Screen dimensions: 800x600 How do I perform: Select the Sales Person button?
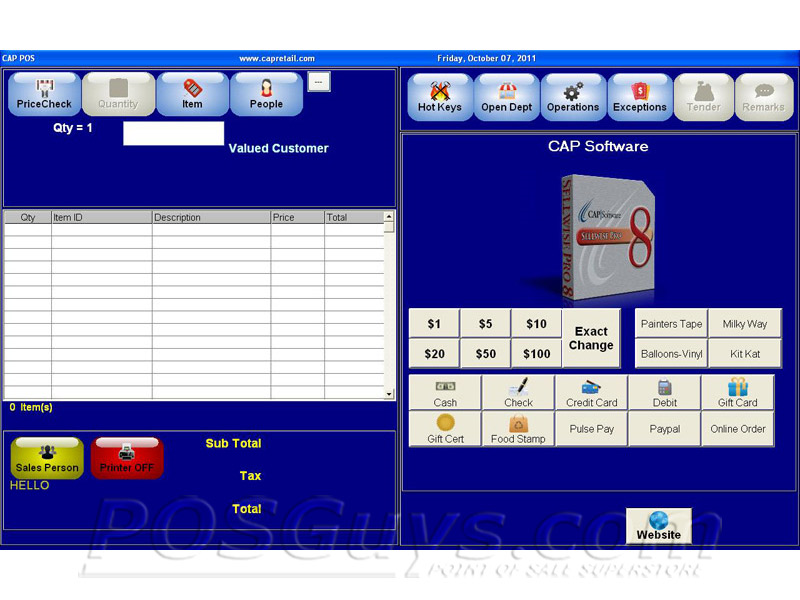tap(47, 458)
